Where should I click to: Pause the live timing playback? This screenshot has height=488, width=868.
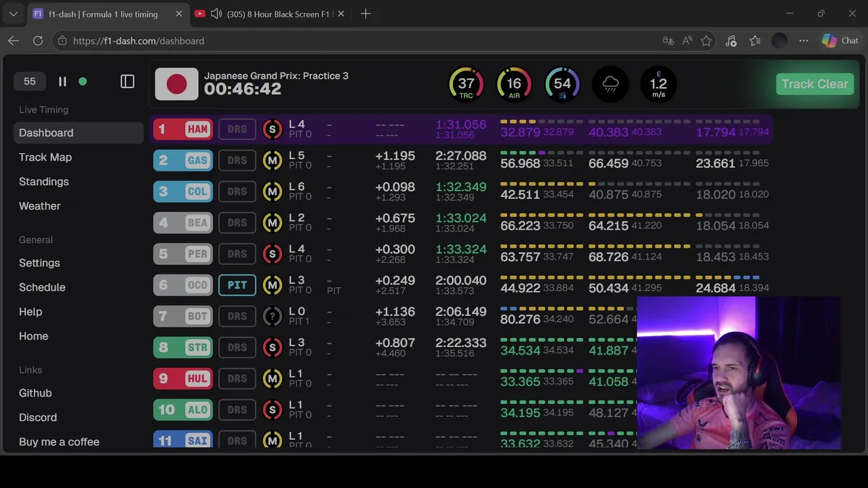click(62, 81)
